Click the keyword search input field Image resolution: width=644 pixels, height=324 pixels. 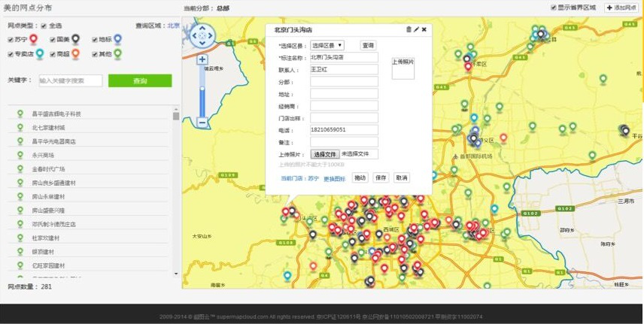click(70, 80)
